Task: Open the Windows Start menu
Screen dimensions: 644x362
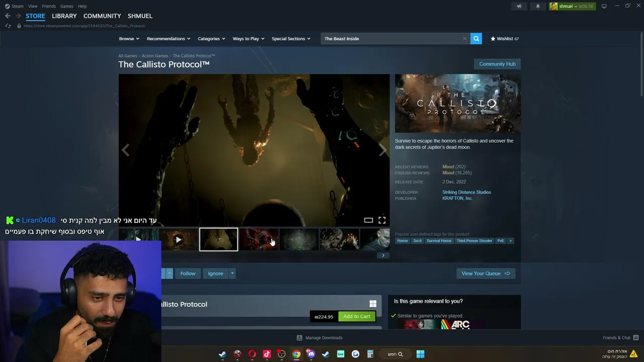Action: point(420,354)
